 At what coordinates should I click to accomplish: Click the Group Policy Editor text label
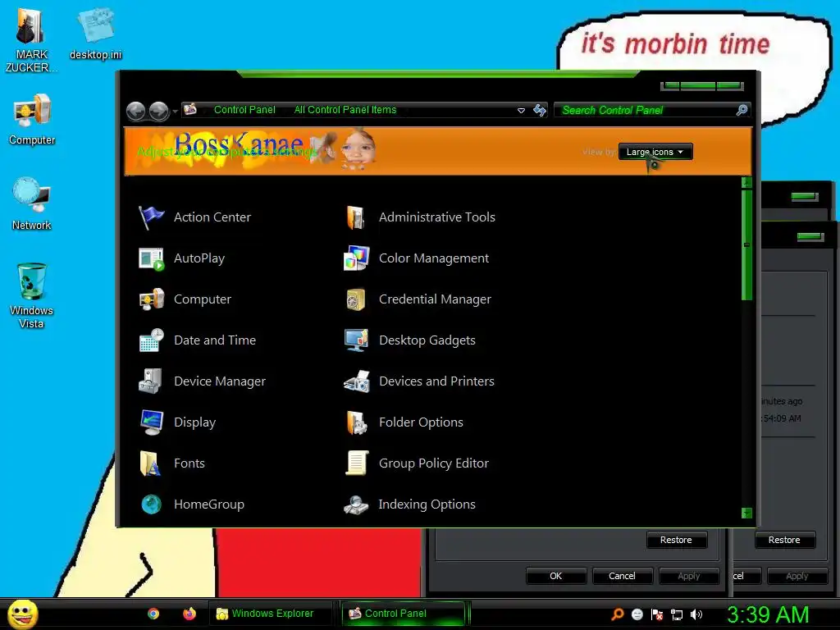pos(434,463)
